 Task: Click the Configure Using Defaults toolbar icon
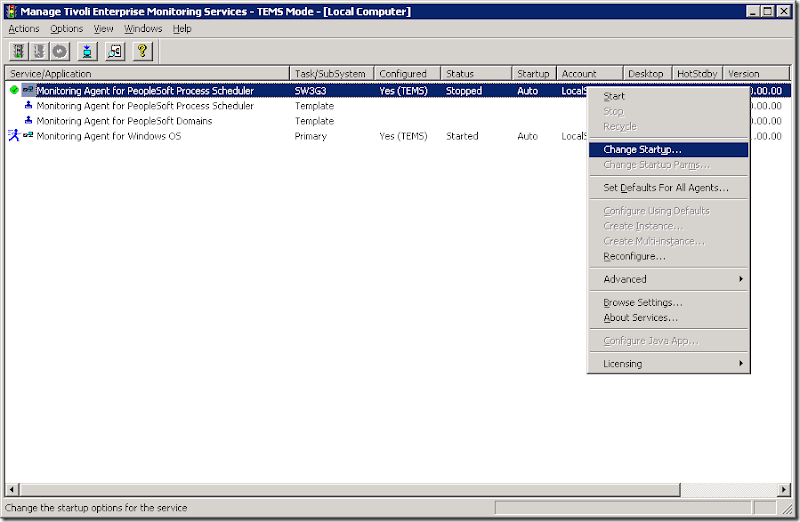pyautogui.click(x=87, y=51)
